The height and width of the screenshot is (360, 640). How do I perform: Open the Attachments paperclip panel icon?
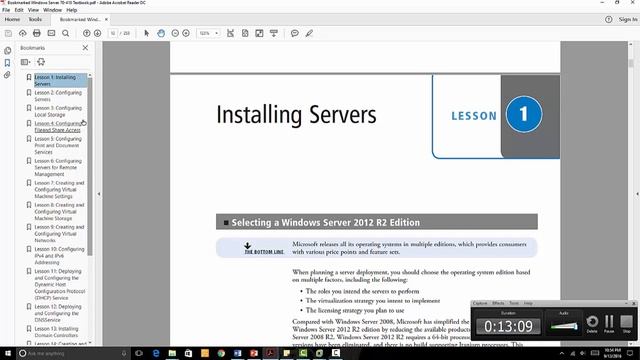click(x=7, y=75)
